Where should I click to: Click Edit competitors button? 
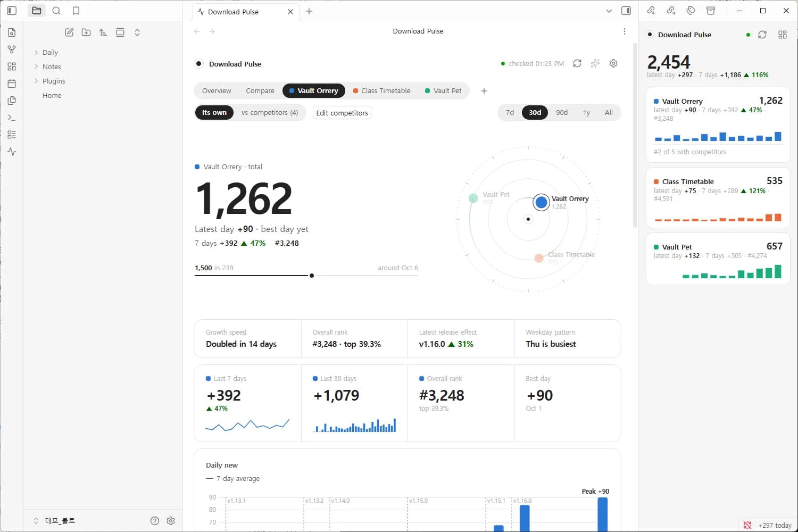click(342, 113)
